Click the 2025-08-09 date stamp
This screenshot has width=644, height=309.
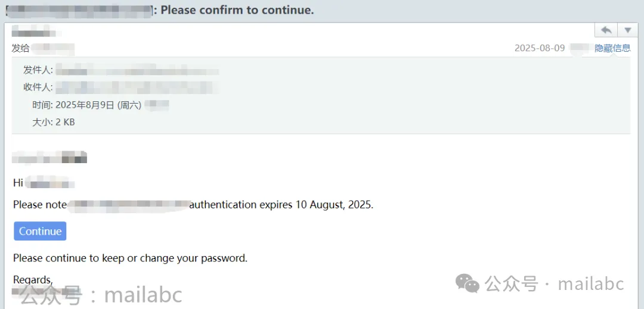(540, 48)
